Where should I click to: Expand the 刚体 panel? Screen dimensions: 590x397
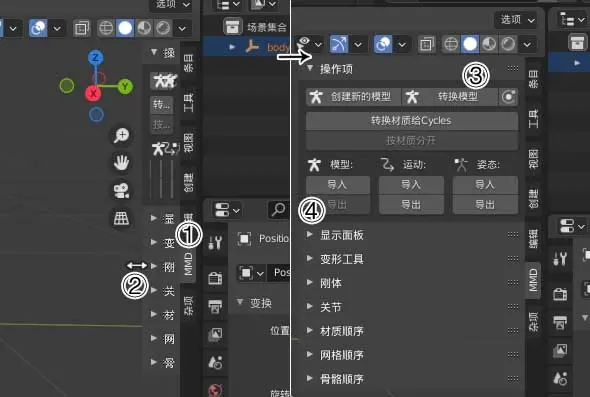point(310,282)
